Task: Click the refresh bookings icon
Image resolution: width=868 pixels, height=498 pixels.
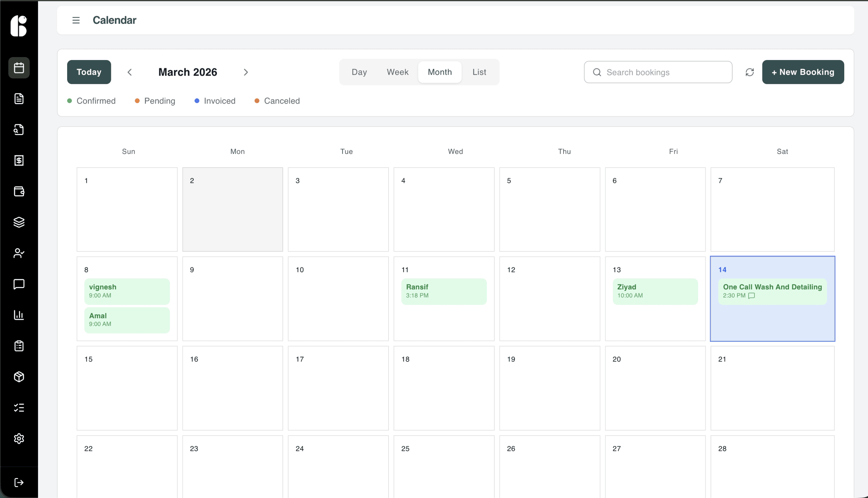Action: click(x=749, y=72)
